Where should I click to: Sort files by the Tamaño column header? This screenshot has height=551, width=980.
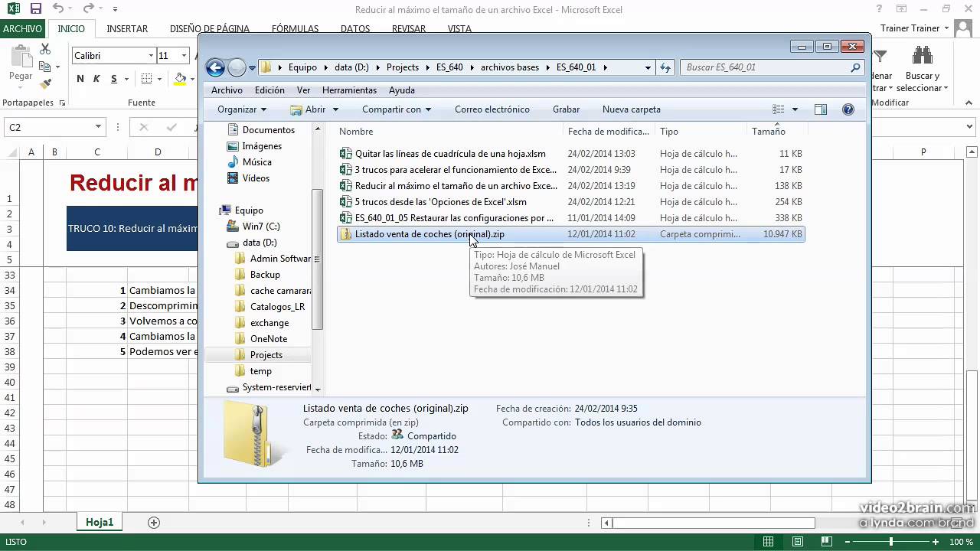(768, 132)
